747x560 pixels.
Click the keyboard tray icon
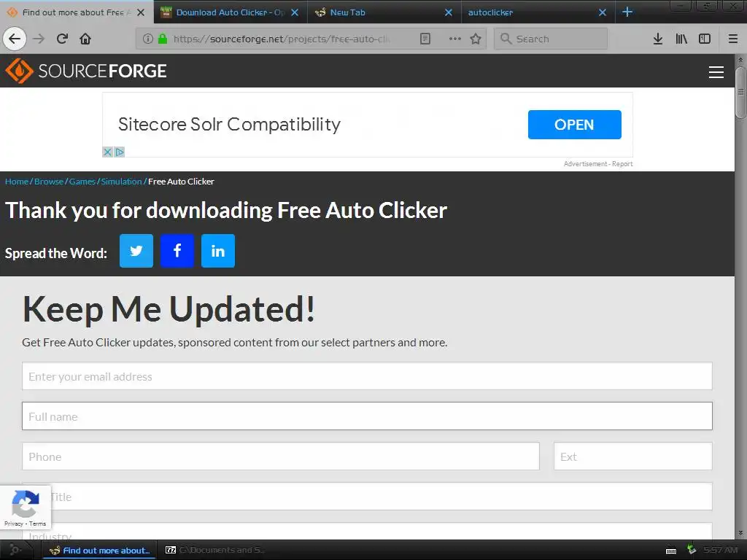tap(671, 551)
